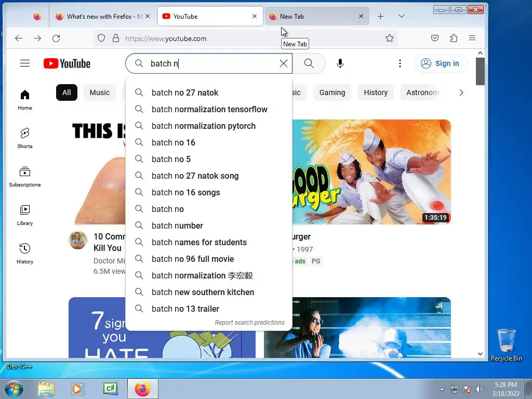Open the Firefox extensions puzzle icon
532x399 pixels.
(454, 38)
